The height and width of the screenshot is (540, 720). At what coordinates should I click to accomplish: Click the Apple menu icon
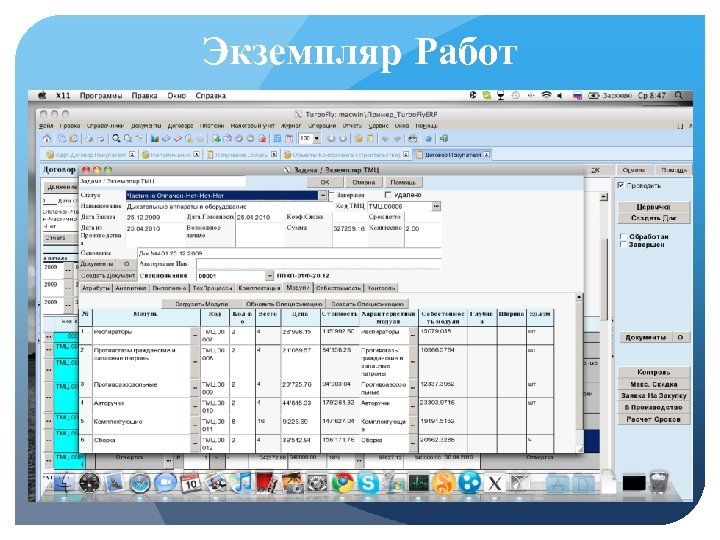click(42, 96)
